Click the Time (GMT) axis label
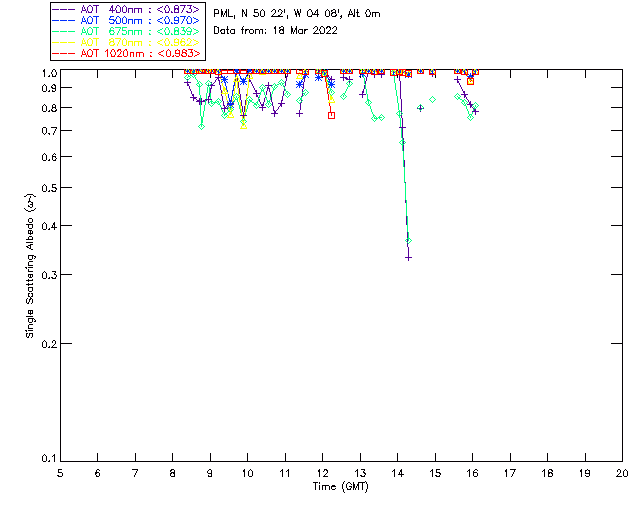 [341, 487]
